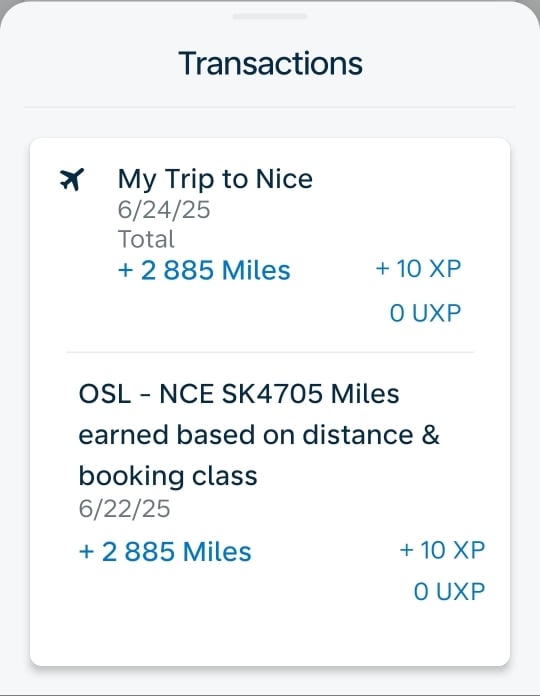Screen dimensions: 540x696
Task: Select the 6/22/25 flight date
Action: 124,509
